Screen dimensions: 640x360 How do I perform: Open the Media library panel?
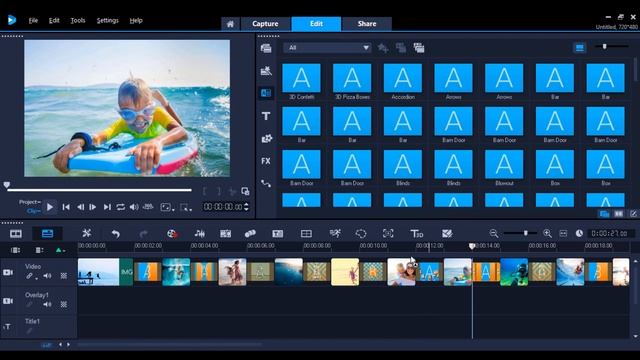266,48
